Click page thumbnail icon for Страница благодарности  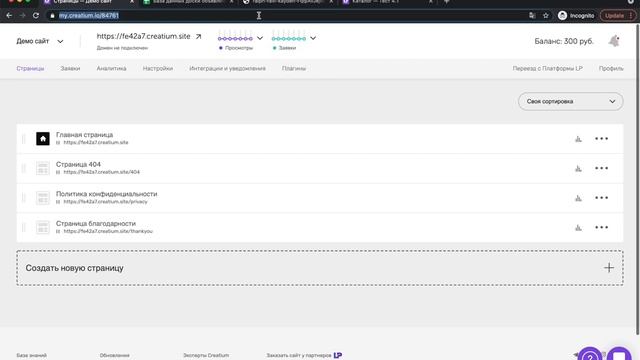point(43,227)
